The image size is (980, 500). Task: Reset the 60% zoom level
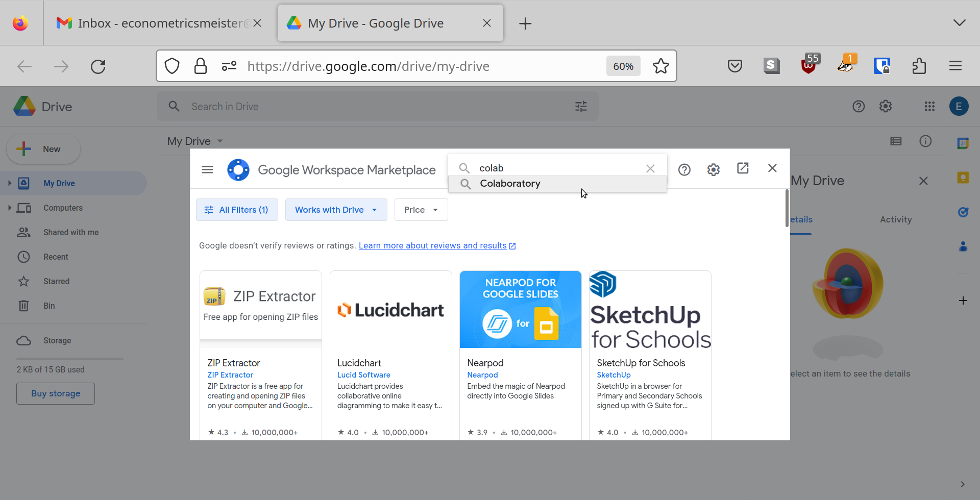(x=623, y=66)
